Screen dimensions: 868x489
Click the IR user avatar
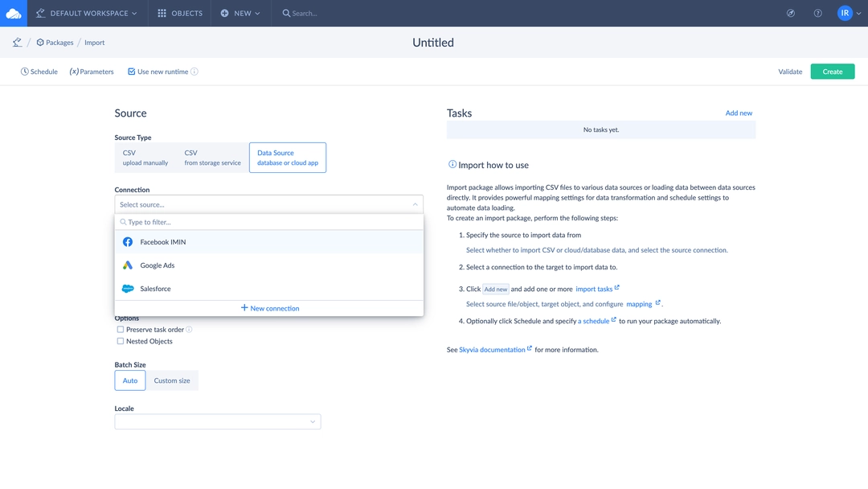pos(845,14)
